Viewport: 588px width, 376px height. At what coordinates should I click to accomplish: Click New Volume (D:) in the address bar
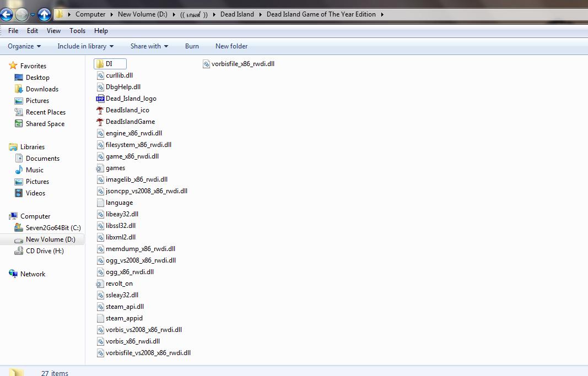(x=143, y=14)
